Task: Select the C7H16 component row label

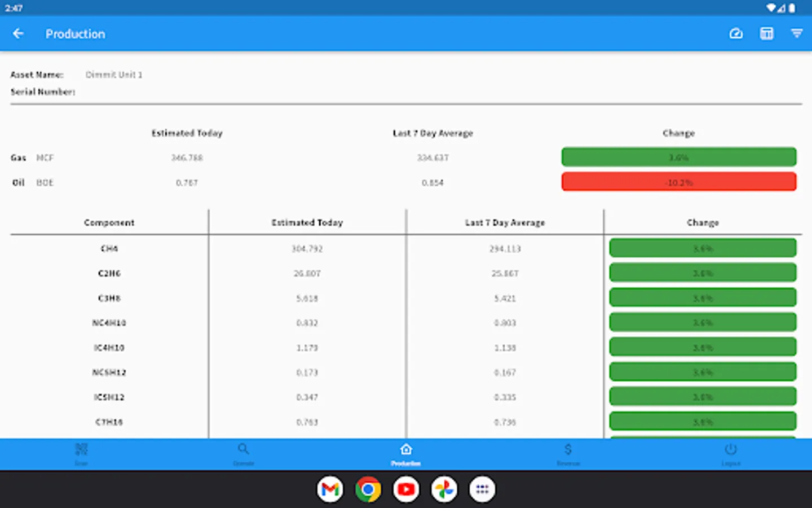Action: coord(109,422)
